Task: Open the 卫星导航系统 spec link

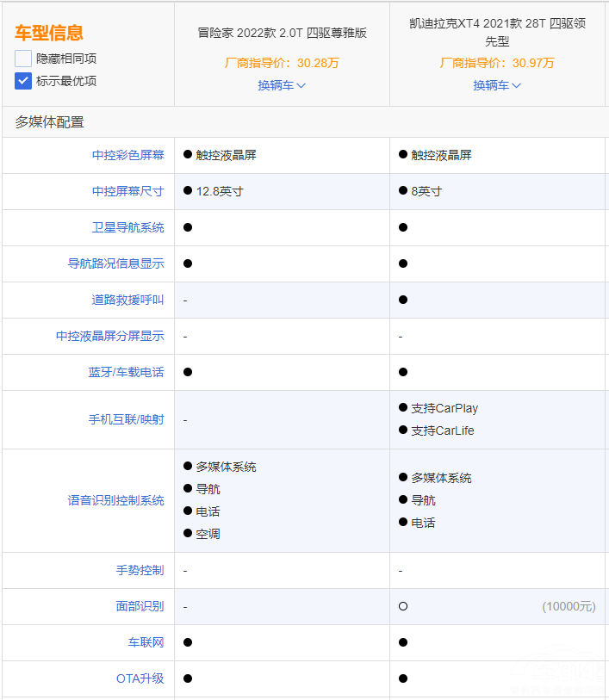Action: click(127, 227)
